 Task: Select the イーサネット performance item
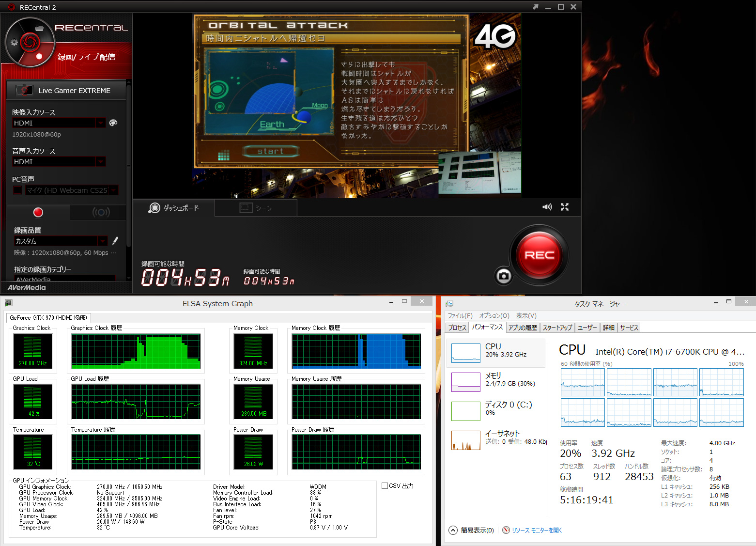(x=496, y=440)
